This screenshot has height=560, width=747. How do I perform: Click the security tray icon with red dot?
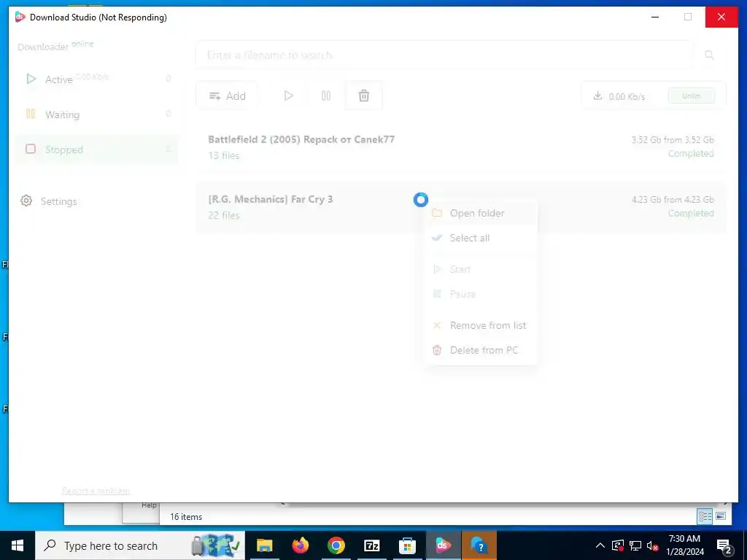pos(618,545)
